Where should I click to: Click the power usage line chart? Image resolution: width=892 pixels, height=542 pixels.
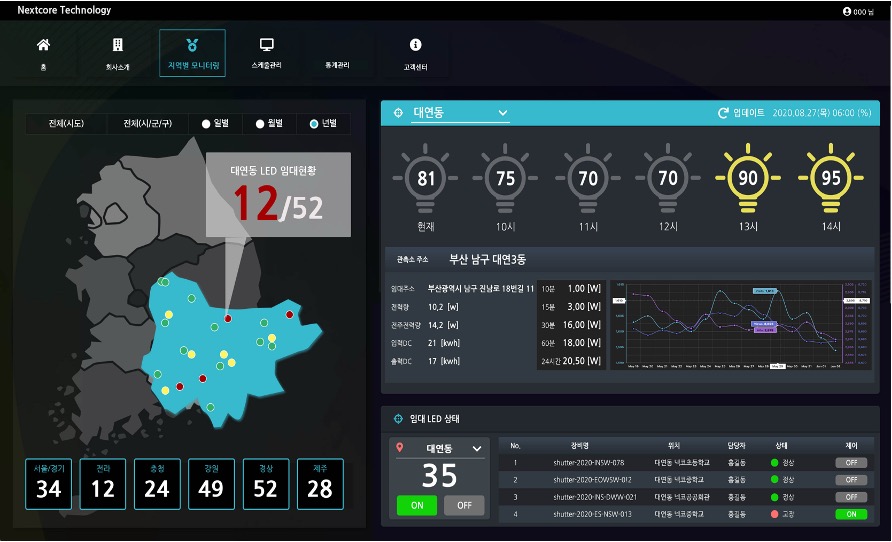pos(741,325)
